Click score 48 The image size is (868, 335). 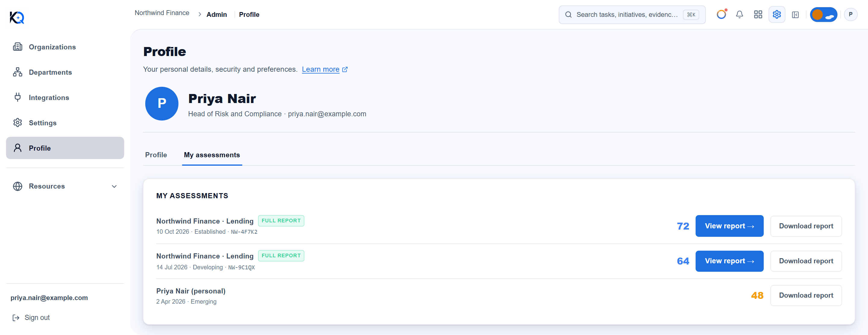click(757, 295)
